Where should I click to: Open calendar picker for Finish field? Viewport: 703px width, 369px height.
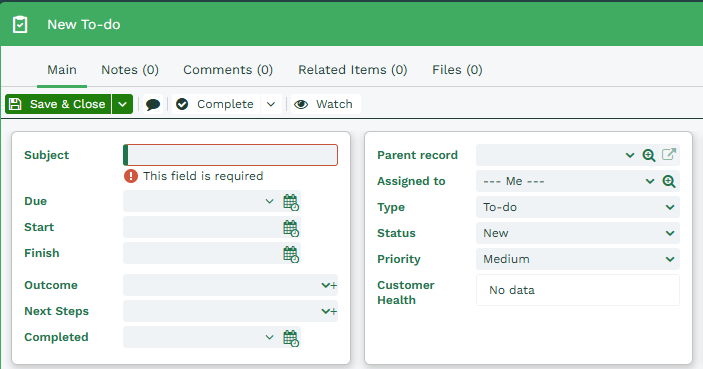click(291, 254)
